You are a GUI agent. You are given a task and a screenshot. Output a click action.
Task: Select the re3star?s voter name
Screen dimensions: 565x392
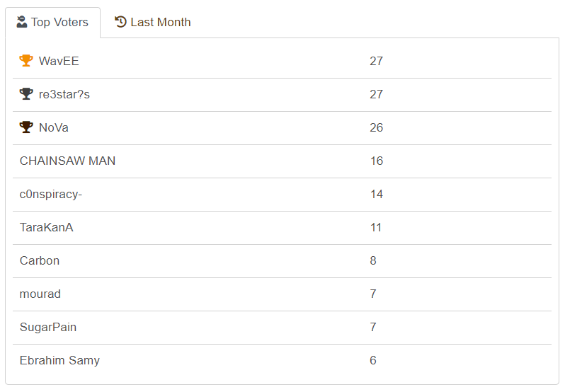64,94
